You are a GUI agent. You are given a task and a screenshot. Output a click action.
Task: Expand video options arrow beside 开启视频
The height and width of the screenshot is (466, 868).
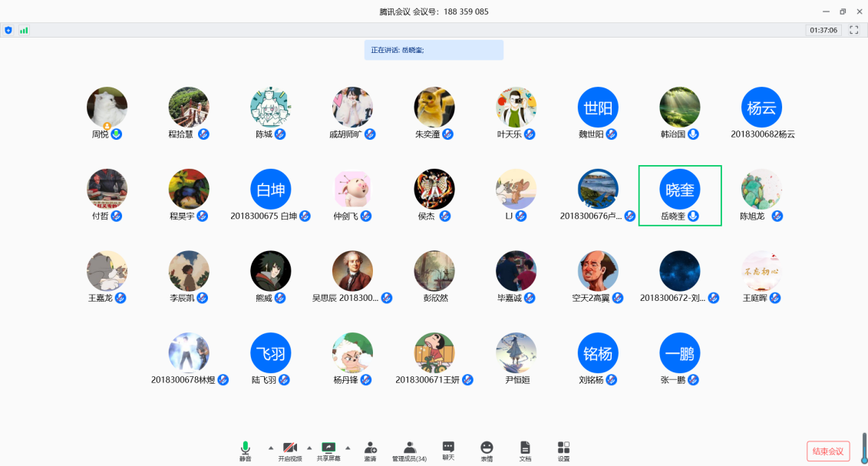309,448
